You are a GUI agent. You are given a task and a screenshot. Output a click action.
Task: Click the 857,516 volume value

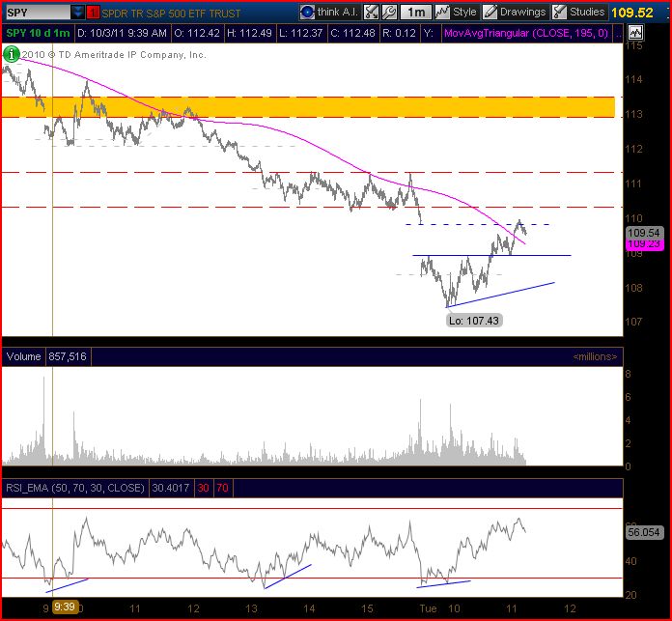68,356
